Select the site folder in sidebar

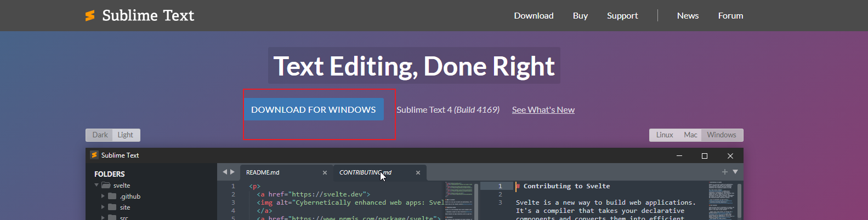(151, 207)
